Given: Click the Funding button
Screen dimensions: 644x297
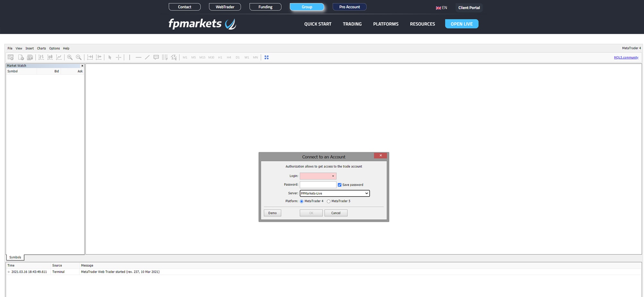Looking at the screenshot, I should pos(265,7).
